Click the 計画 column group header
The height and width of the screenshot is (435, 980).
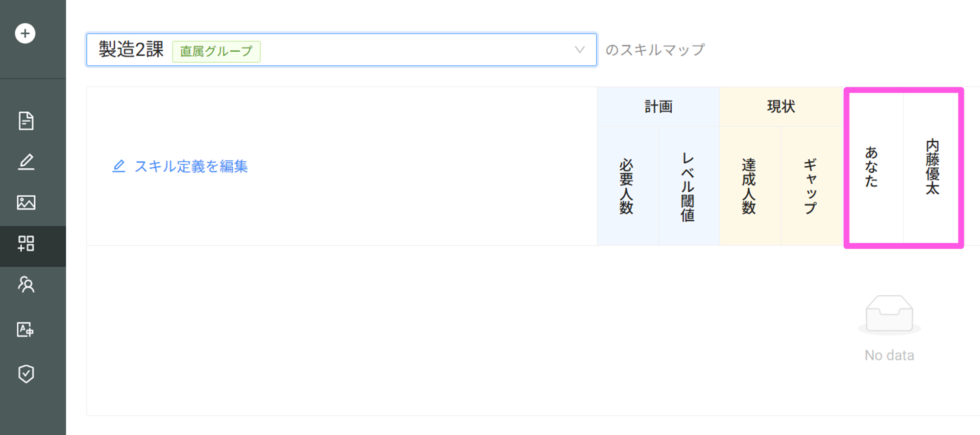tap(658, 106)
